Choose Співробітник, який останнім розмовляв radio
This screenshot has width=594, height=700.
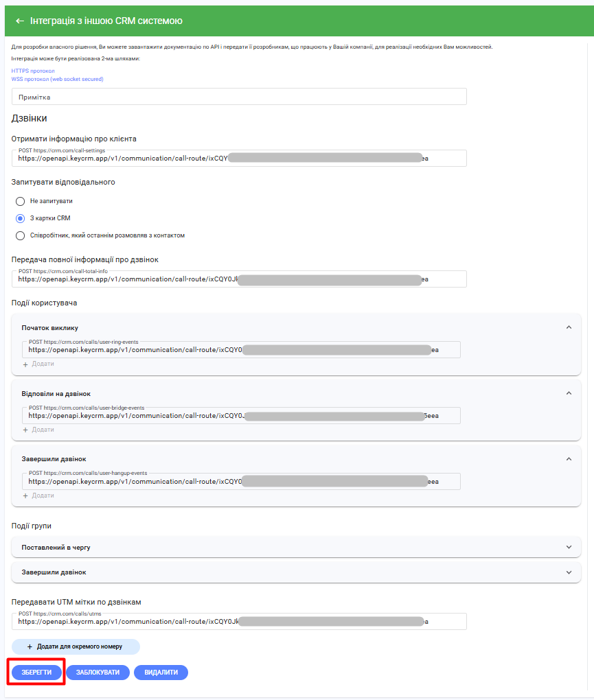(x=21, y=235)
